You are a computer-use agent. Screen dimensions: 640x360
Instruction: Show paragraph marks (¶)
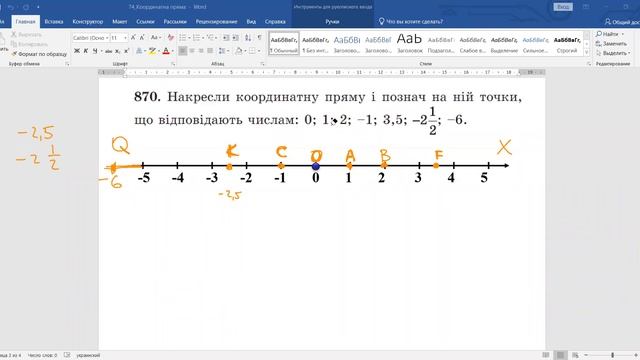(260, 38)
